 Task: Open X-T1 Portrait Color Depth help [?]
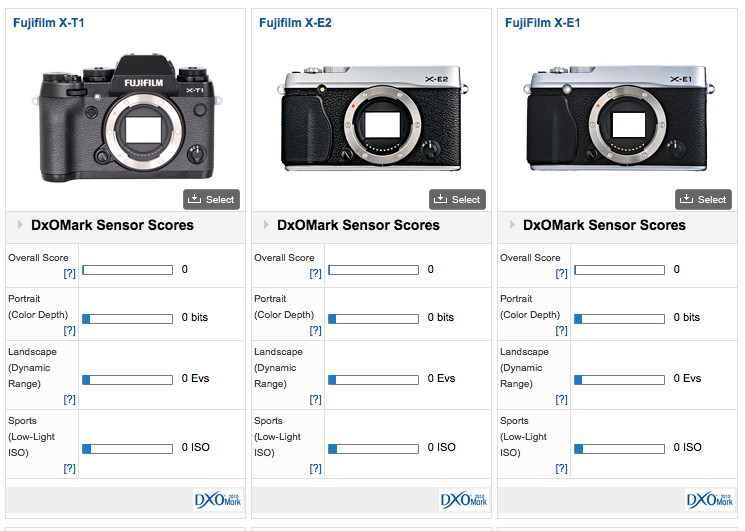click(x=69, y=330)
